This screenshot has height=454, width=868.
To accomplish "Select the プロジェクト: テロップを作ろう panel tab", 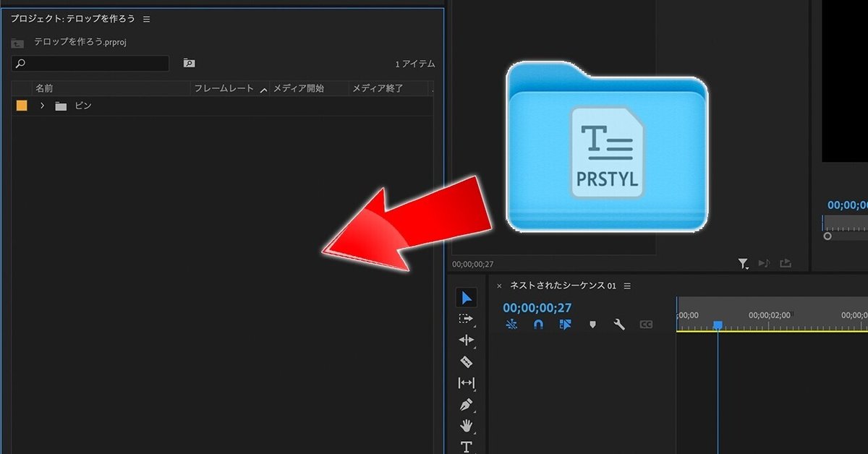I will point(72,19).
